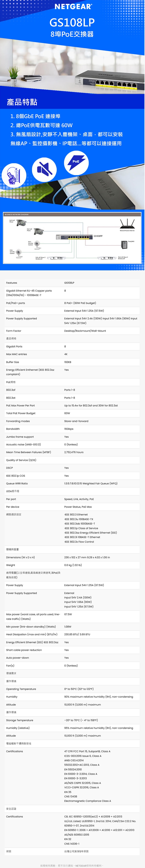Click the PoE lightning bolt icon

coord(76,162)
